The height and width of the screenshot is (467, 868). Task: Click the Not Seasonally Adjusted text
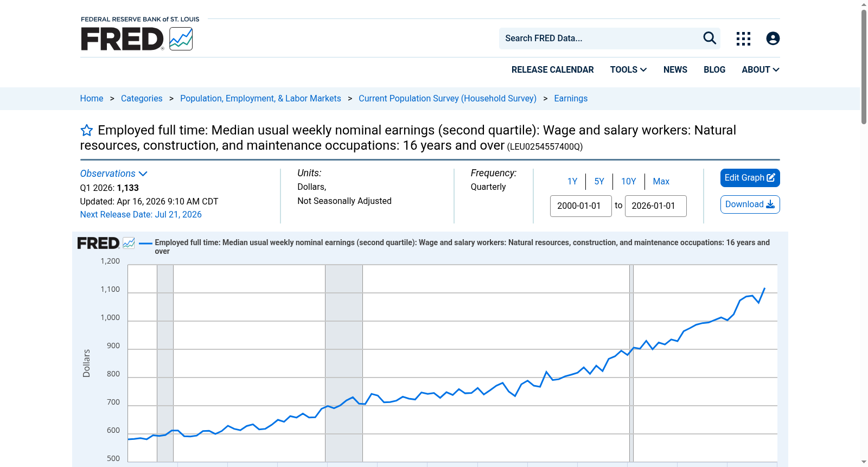(x=344, y=201)
